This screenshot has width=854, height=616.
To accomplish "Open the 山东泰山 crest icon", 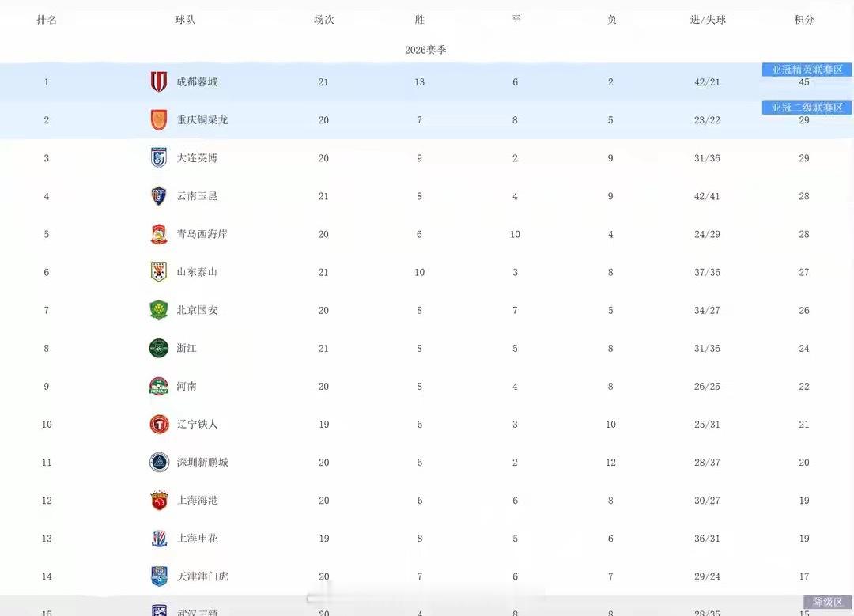I will tap(158, 272).
